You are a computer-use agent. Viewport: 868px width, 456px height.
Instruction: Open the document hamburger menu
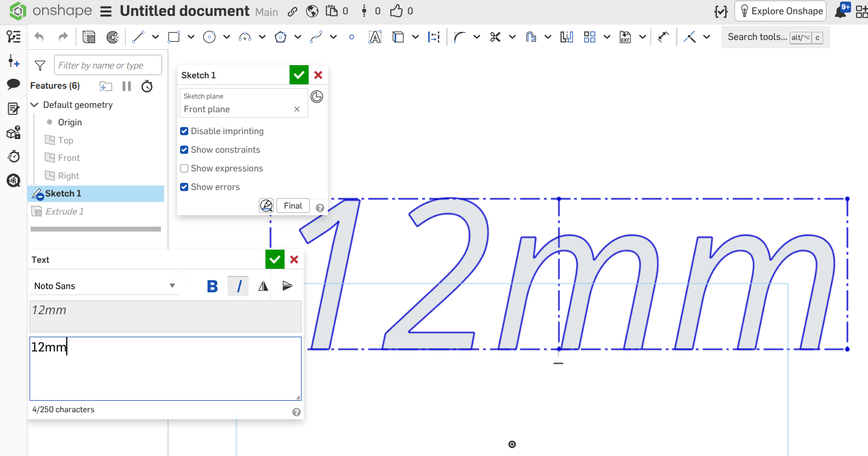click(106, 11)
